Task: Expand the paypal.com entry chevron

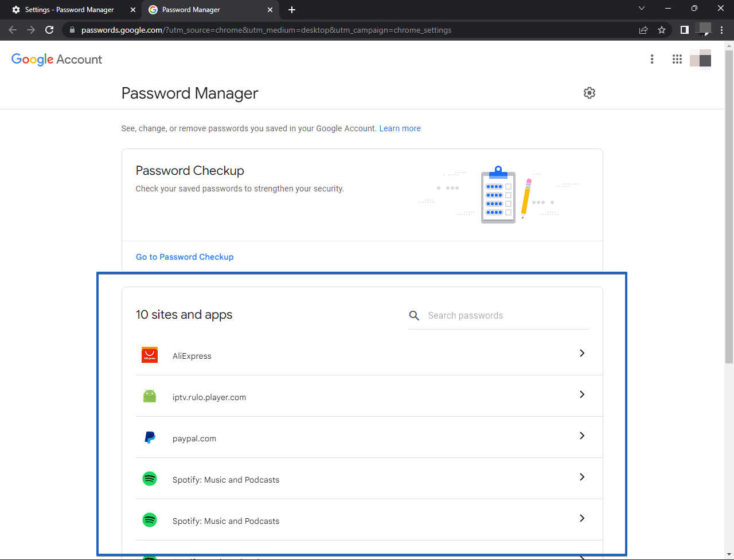Action: click(x=581, y=436)
